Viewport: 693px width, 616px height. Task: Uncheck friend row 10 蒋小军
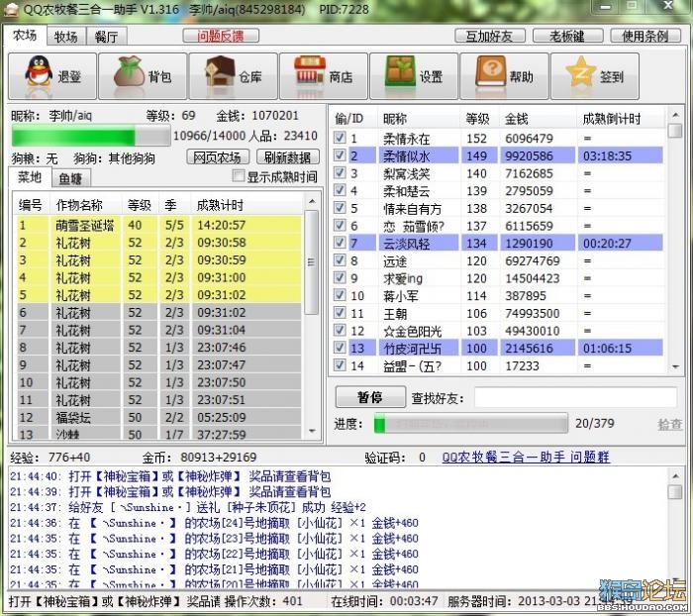click(x=340, y=295)
